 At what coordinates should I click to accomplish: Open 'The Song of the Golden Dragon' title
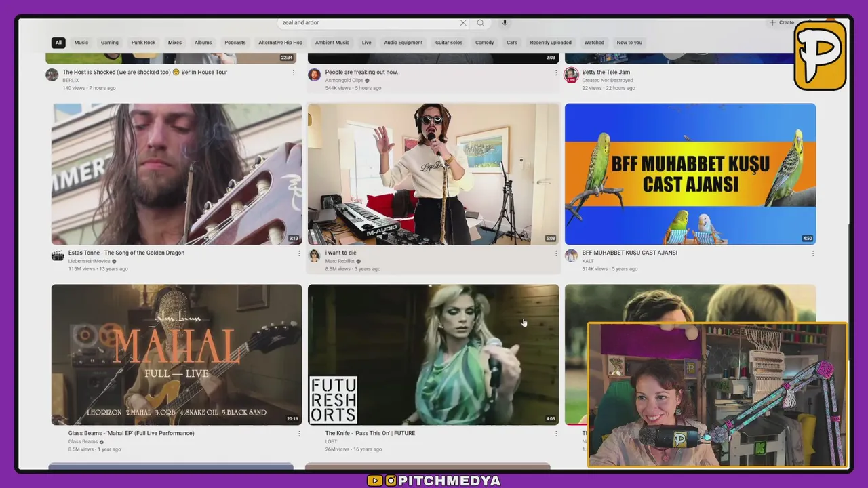(x=126, y=253)
